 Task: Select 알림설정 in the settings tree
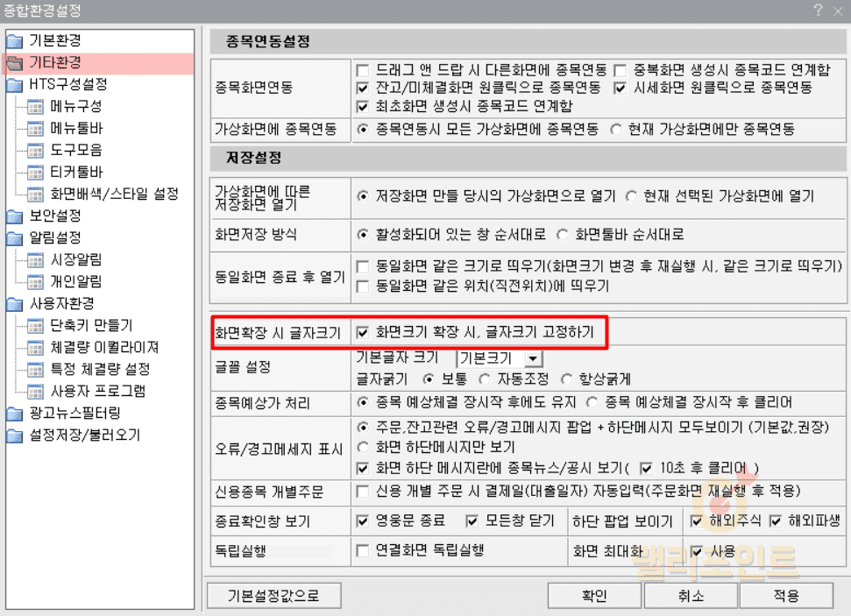[55, 238]
